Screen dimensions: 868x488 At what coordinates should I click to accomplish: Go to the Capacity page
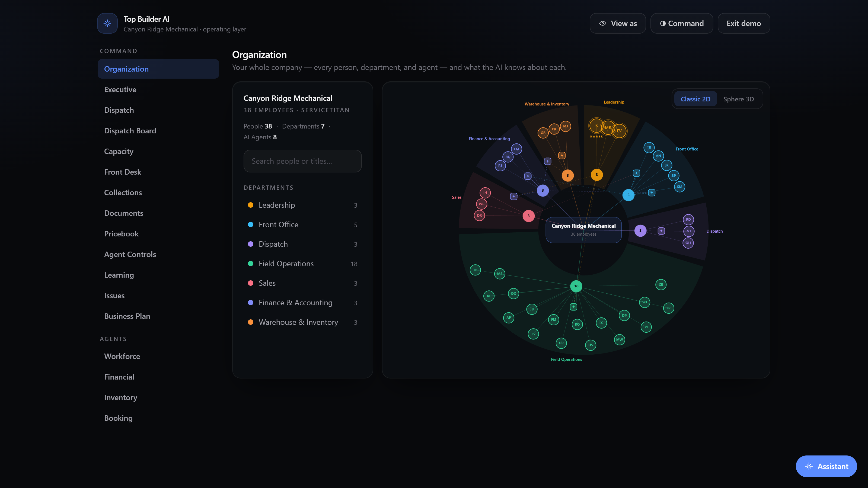(158, 151)
